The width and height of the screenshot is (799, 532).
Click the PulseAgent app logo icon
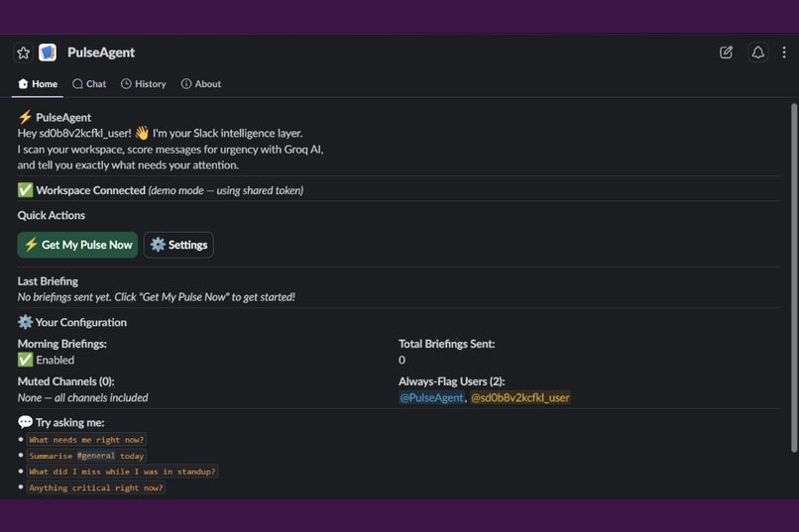click(x=48, y=53)
